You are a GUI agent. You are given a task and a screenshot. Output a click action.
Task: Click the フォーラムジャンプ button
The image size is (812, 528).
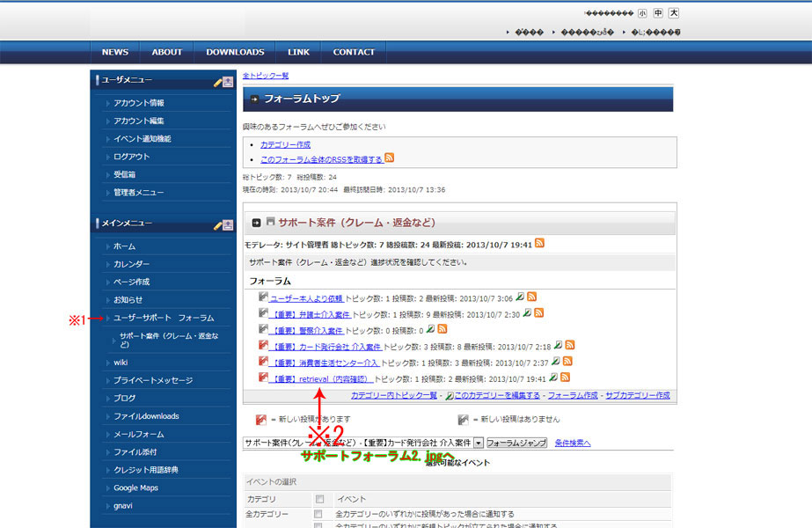[x=516, y=443]
